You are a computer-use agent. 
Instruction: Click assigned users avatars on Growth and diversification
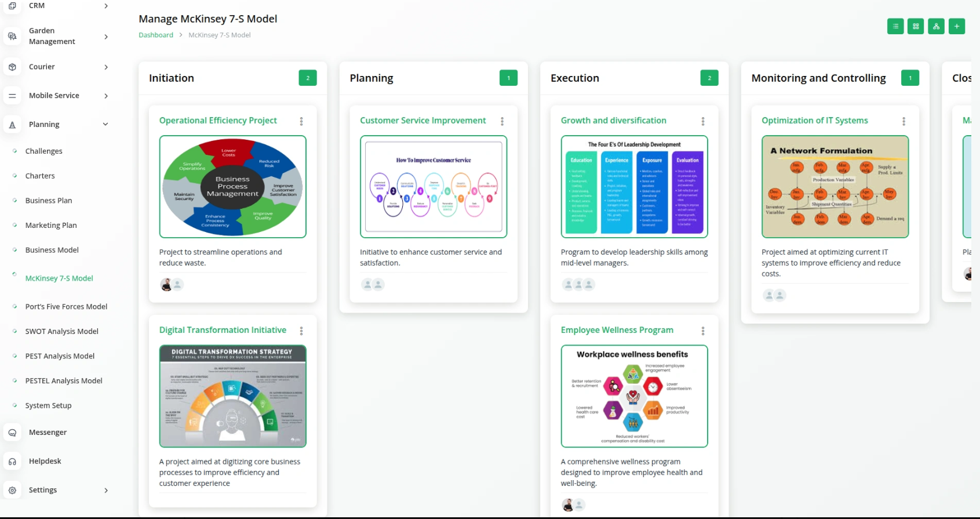[x=578, y=284]
